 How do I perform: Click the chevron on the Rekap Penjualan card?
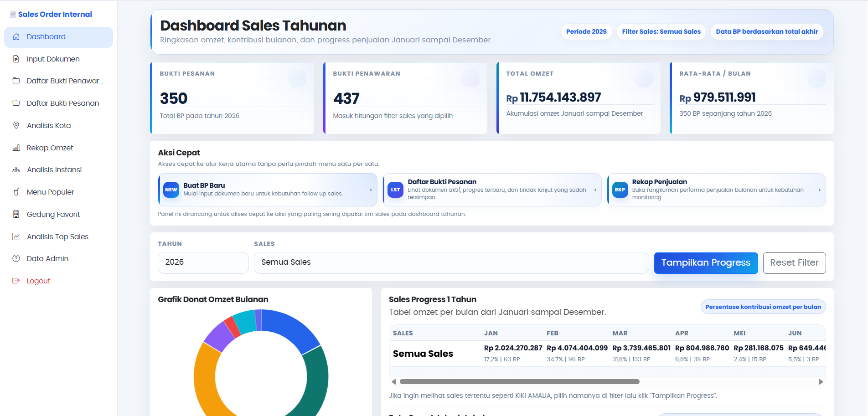pyautogui.click(x=819, y=190)
